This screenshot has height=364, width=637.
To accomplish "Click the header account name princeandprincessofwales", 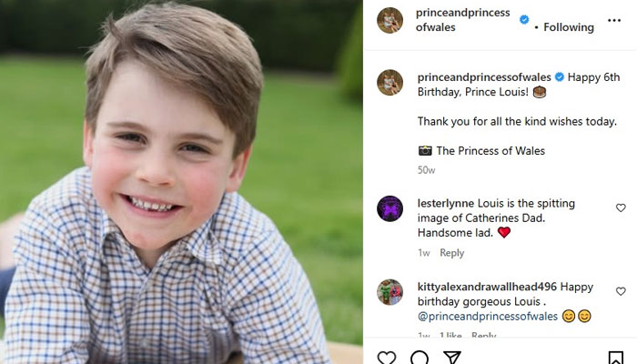I will pyautogui.click(x=462, y=20).
